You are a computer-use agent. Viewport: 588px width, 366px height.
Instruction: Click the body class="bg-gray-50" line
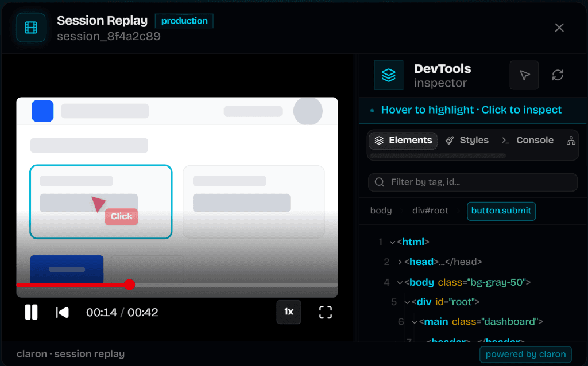click(467, 282)
